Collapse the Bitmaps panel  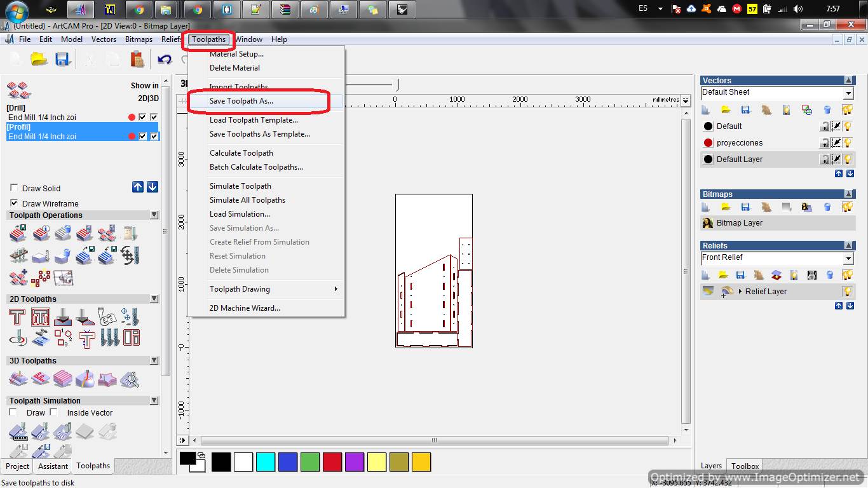(x=849, y=194)
